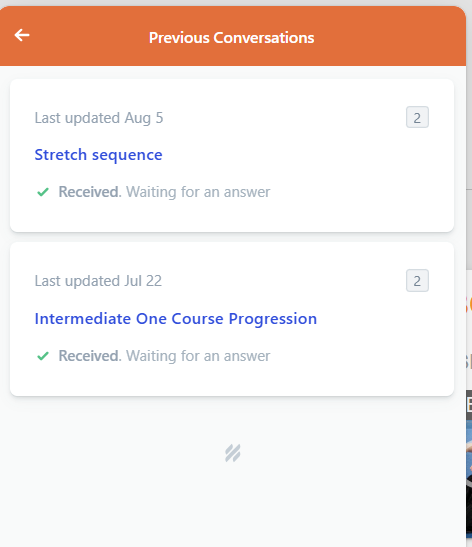Image resolution: width=472 pixels, height=547 pixels.
Task: Select the Aug 5 conversation card
Action: [232, 156]
